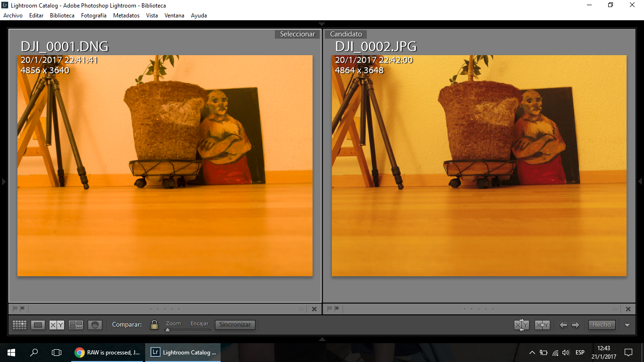Expand the hidden right side panel

(x=640, y=181)
